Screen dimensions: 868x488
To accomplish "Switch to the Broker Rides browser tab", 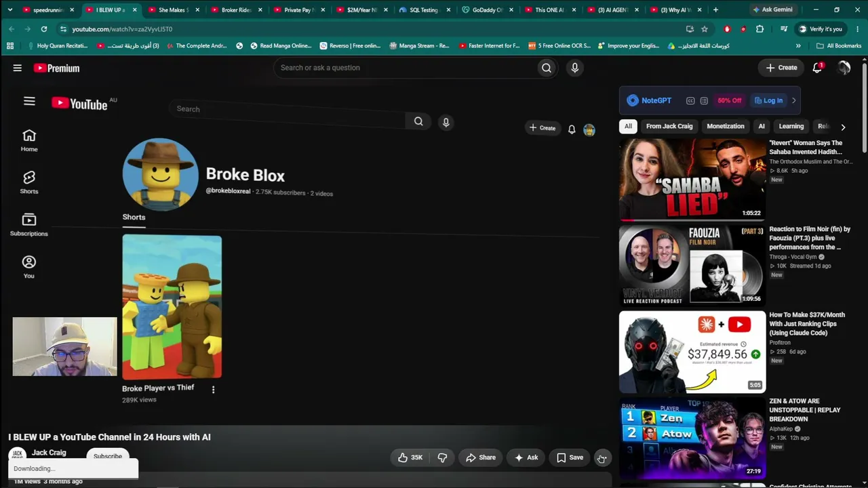I will click(236, 10).
